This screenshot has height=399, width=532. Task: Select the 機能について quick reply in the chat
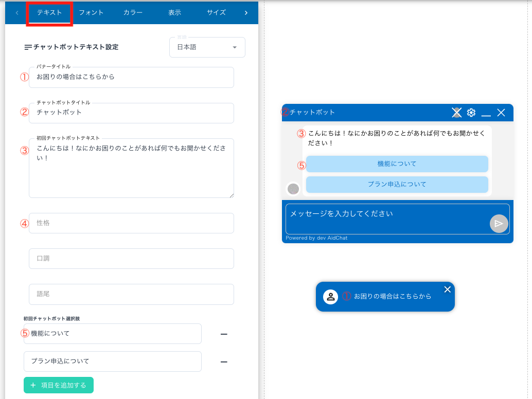(397, 164)
